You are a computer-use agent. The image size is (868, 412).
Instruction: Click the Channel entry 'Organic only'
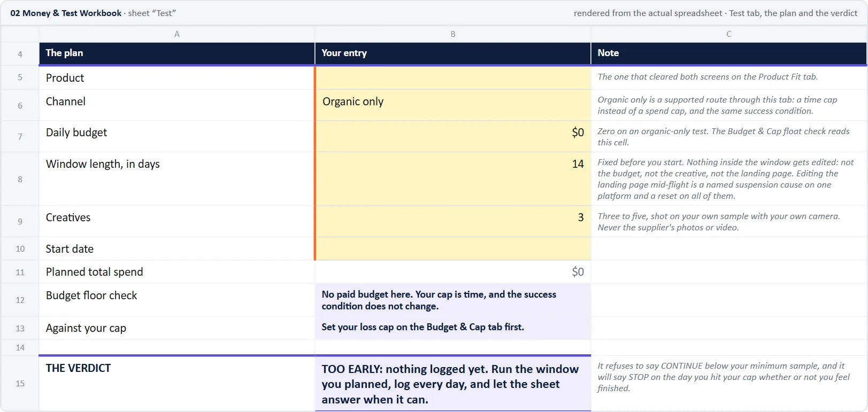[x=453, y=105]
